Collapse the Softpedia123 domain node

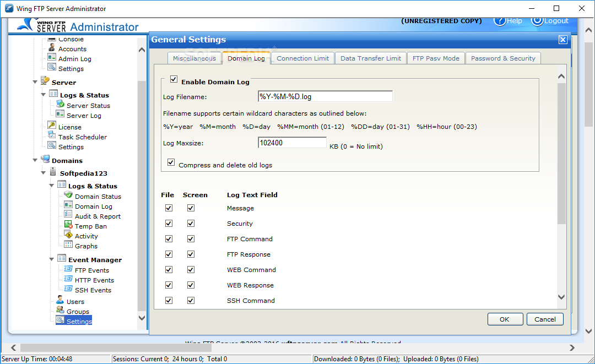pos(44,173)
